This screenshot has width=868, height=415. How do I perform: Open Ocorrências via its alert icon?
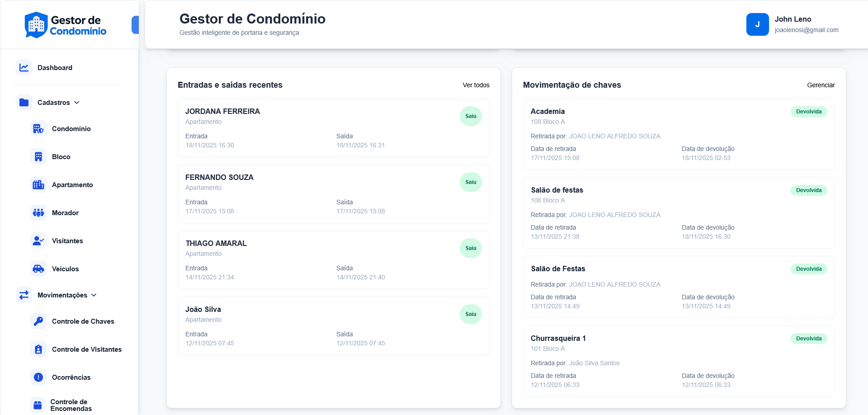coord(38,377)
